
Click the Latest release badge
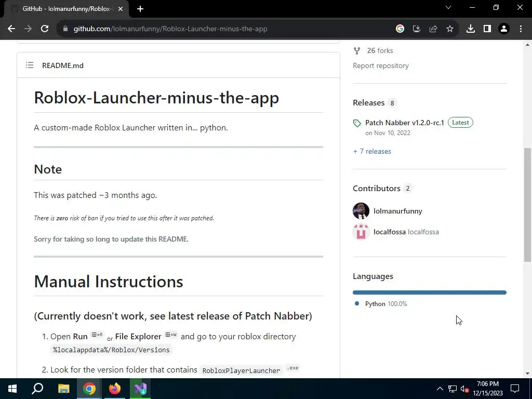(x=460, y=123)
